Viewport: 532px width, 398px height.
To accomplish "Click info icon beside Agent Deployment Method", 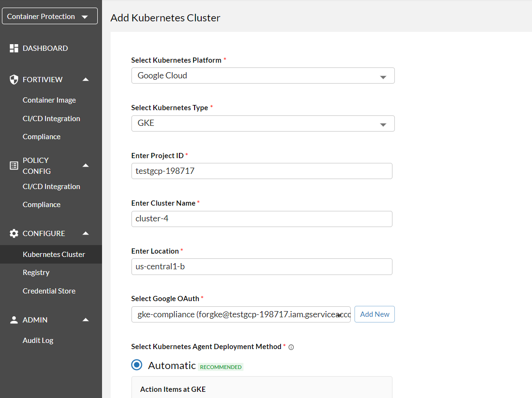I will [291, 347].
